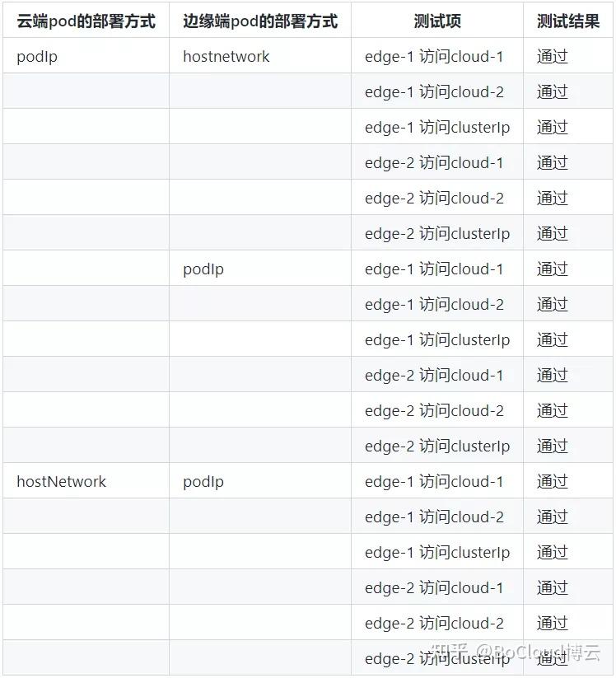Click 通过 result in the hostNetwork cloud row
This screenshot has width=616, height=678.
[x=553, y=481]
